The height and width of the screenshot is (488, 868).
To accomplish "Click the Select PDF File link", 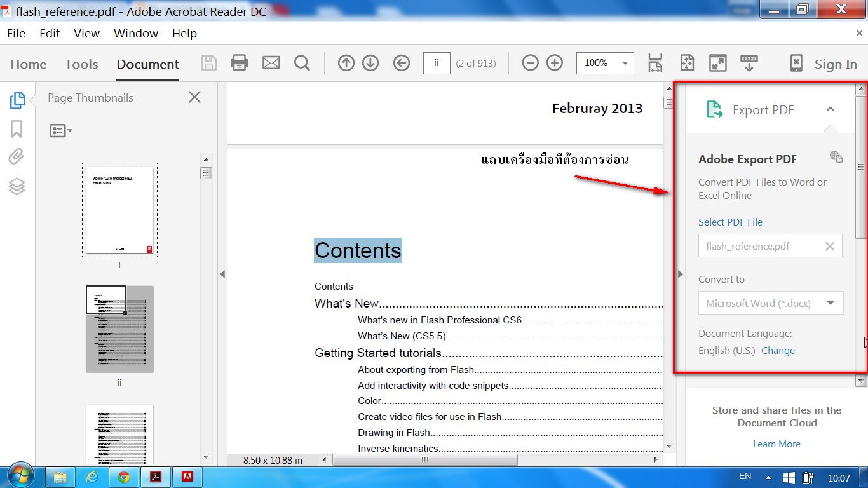I will (730, 222).
